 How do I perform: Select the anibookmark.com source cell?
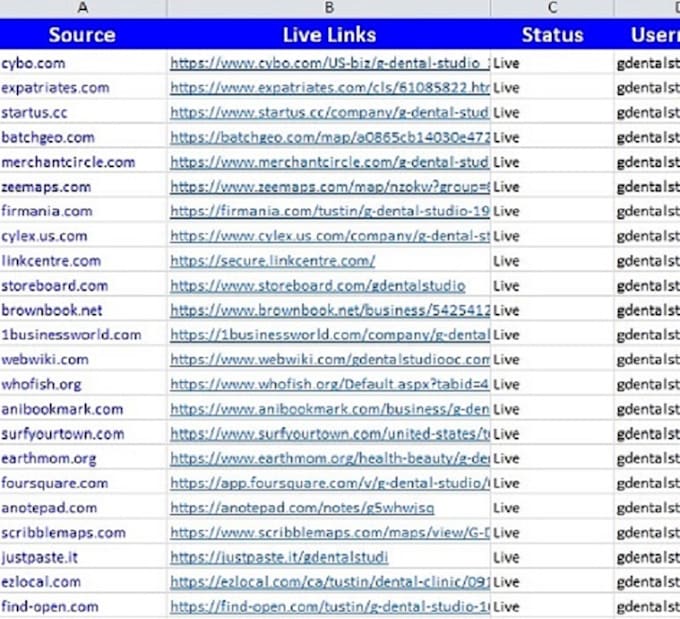[x=83, y=409]
